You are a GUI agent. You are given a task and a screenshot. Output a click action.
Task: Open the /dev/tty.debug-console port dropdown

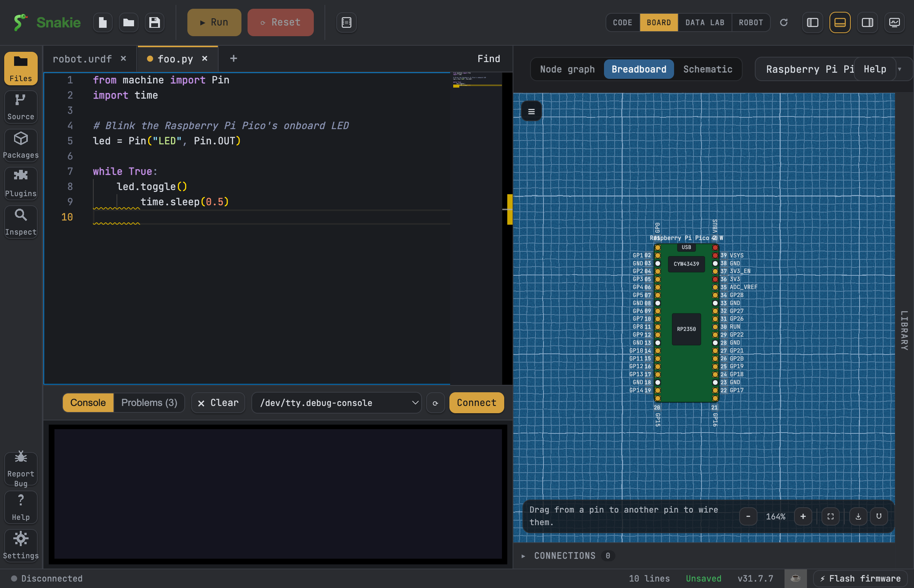click(x=336, y=403)
